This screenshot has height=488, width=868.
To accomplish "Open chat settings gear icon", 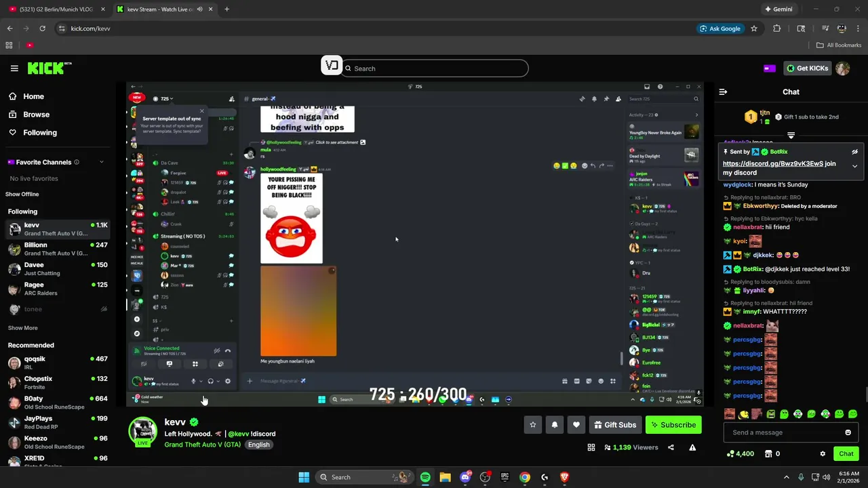I will point(823,453).
